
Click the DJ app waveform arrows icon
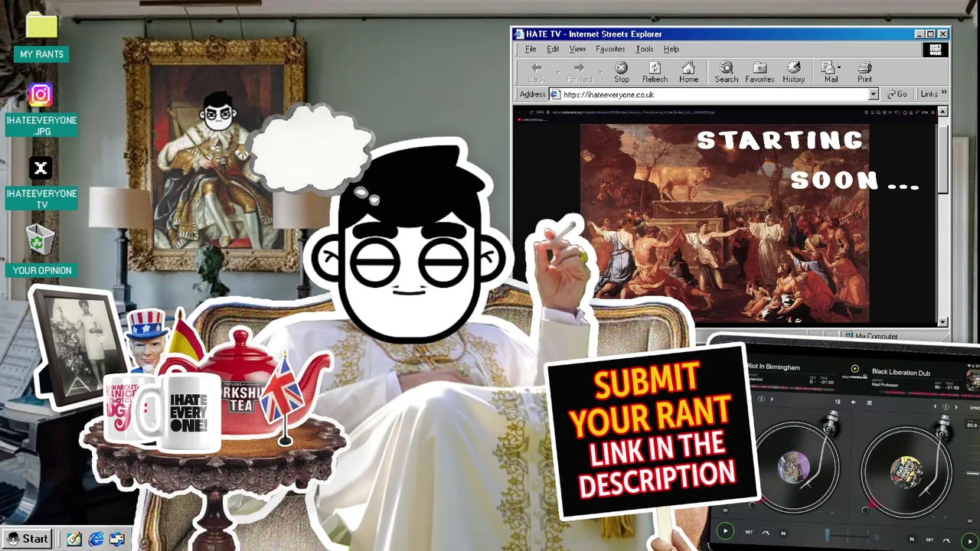tap(854, 402)
